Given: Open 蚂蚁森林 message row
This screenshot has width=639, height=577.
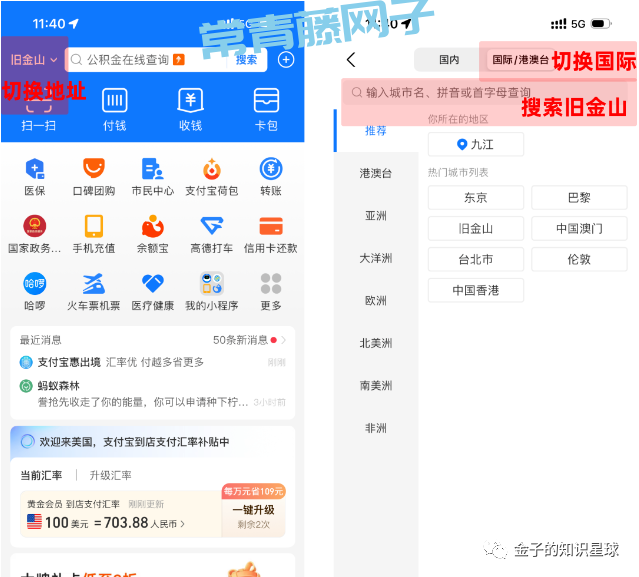Looking at the screenshot, I should 152,394.
